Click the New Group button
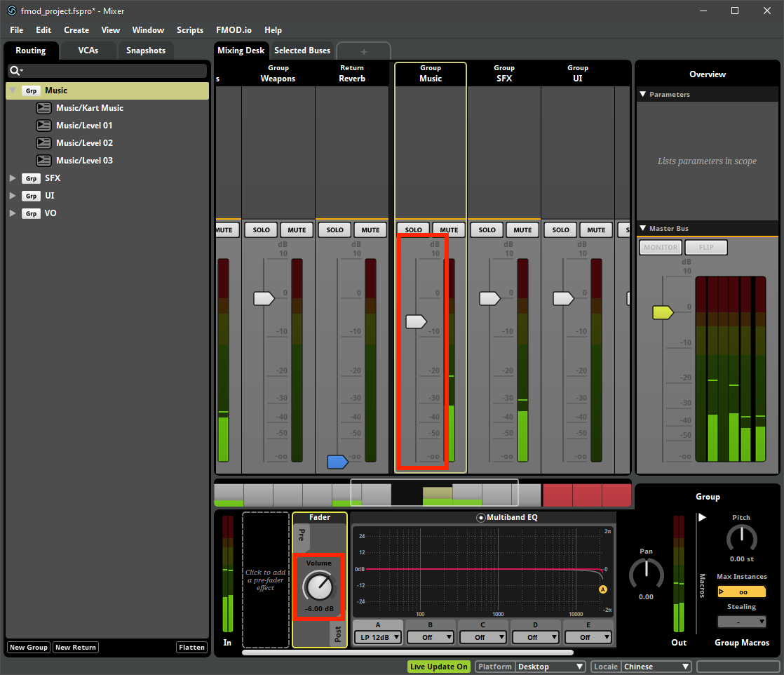784x675 pixels. click(x=28, y=647)
